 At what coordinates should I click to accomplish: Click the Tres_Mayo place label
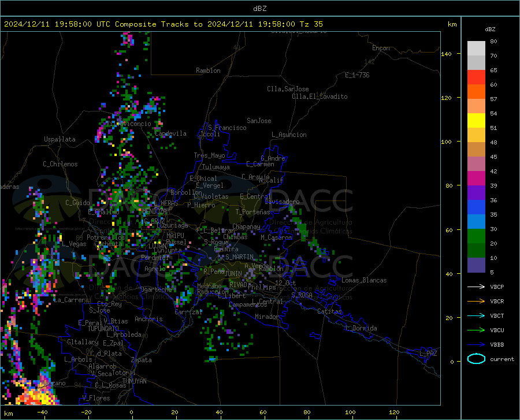pyautogui.click(x=209, y=155)
